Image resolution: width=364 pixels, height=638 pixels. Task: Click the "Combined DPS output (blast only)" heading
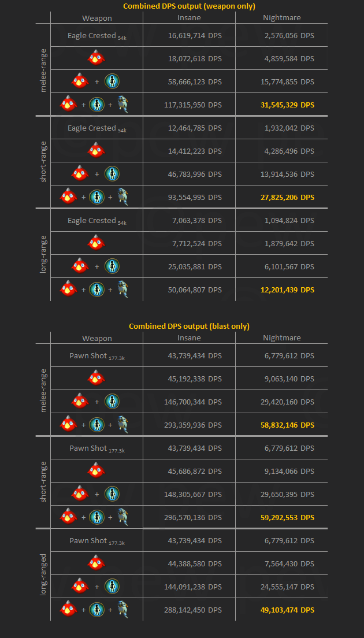(190, 327)
